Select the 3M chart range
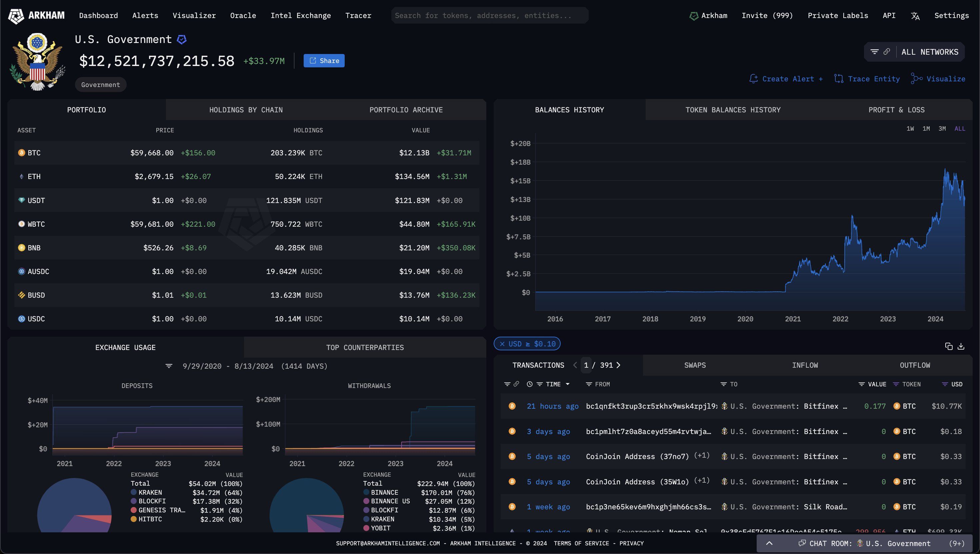The height and width of the screenshot is (554, 980). [x=942, y=129]
